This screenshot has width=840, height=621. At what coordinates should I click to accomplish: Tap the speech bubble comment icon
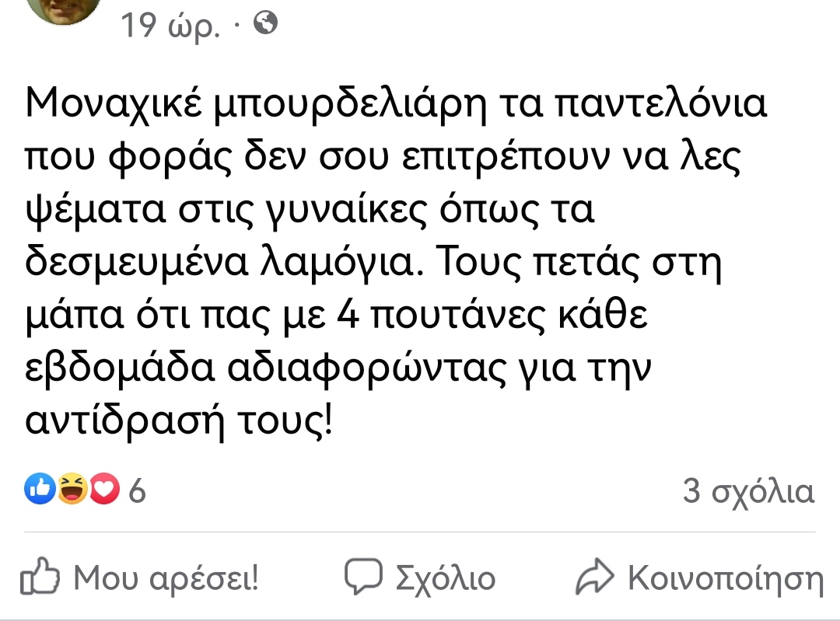(364, 577)
